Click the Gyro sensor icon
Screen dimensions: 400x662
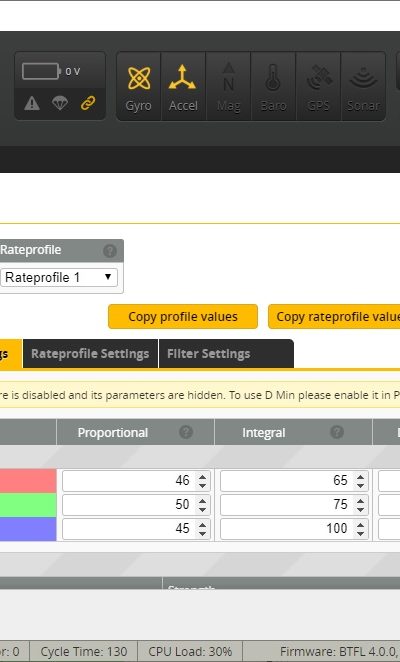(139, 87)
